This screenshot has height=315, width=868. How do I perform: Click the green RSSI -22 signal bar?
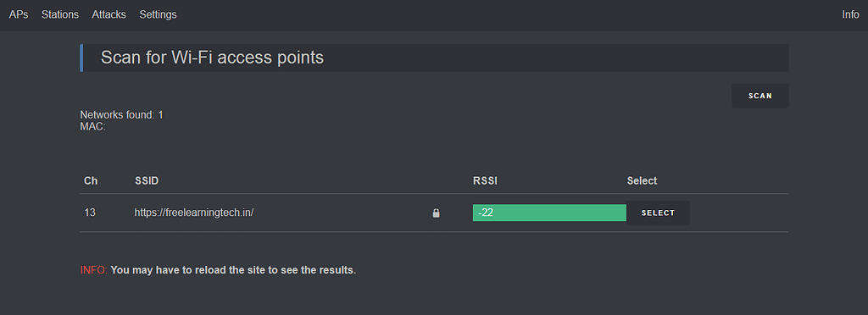click(549, 213)
